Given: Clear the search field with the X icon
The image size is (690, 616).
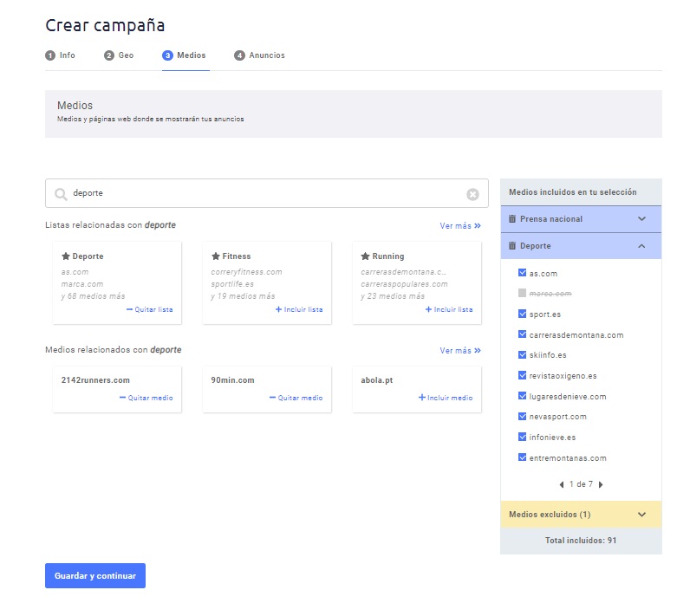Looking at the screenshot, I should tap(472, 194).
